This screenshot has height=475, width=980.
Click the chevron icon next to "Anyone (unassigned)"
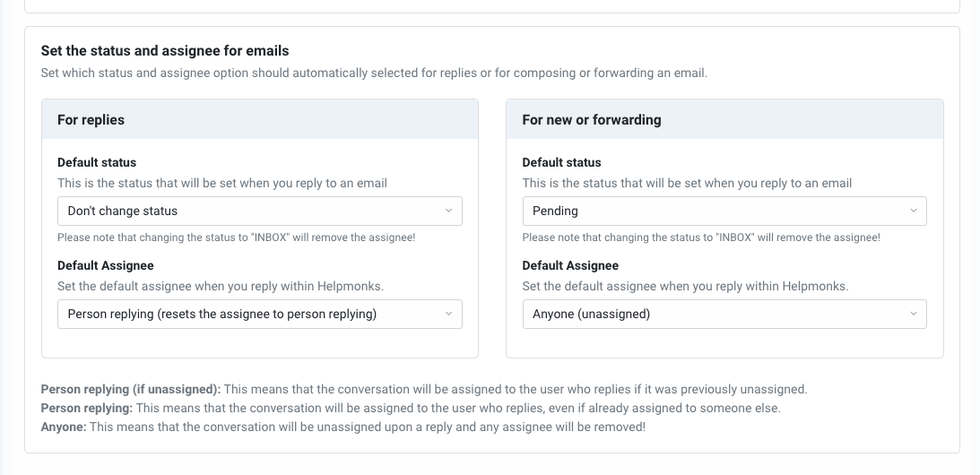pos(913,314)
